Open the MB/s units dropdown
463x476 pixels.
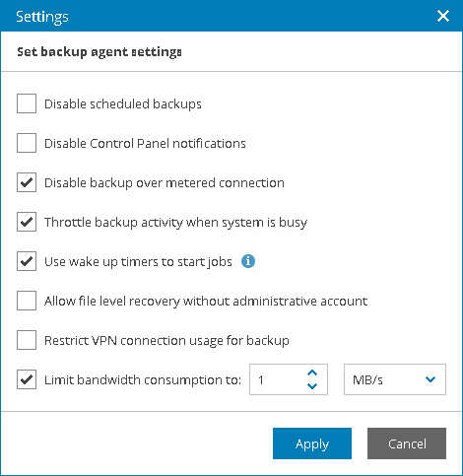pyautogui.click(x=395, y=379)
